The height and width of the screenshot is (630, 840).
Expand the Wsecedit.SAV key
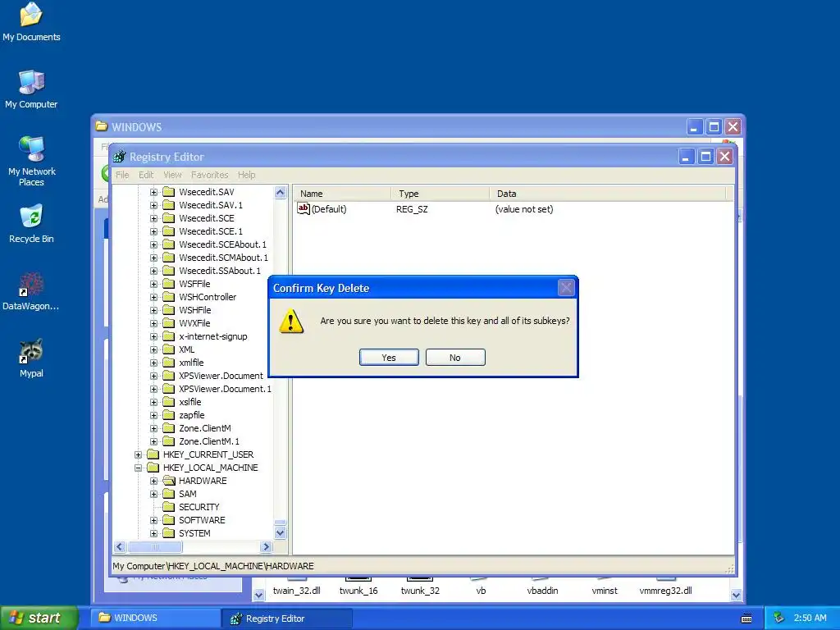[x=153, y=192]
